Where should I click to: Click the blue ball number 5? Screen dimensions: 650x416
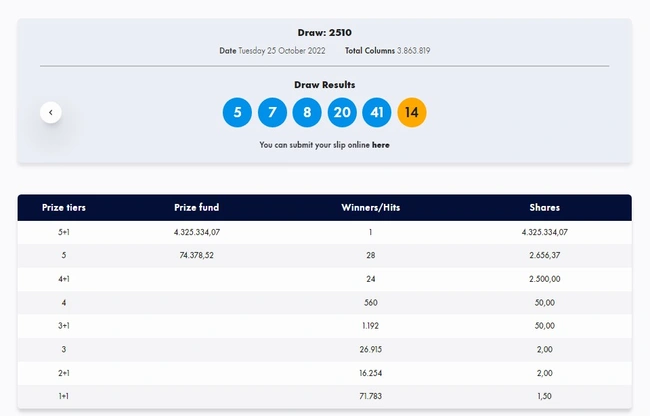[x=237, y=112]
